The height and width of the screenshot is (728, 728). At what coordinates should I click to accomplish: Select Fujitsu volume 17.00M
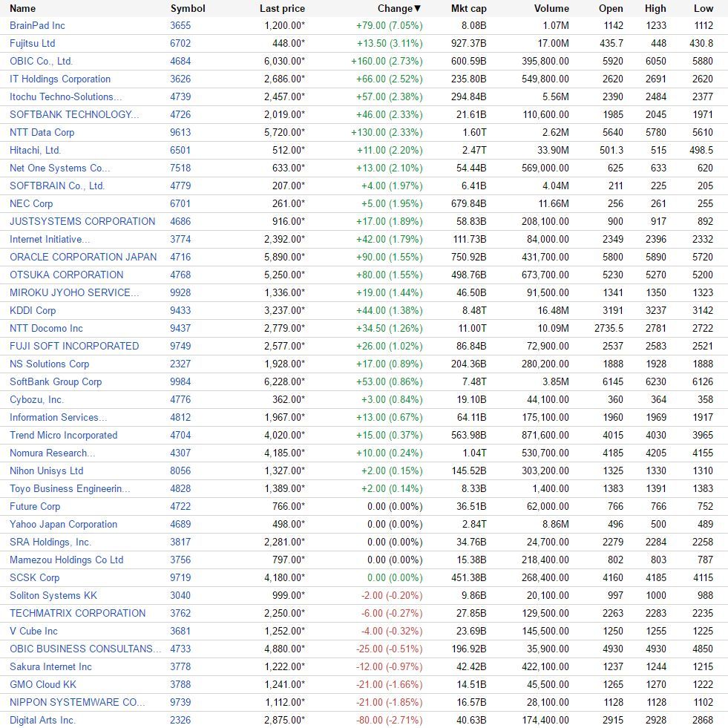553,43
